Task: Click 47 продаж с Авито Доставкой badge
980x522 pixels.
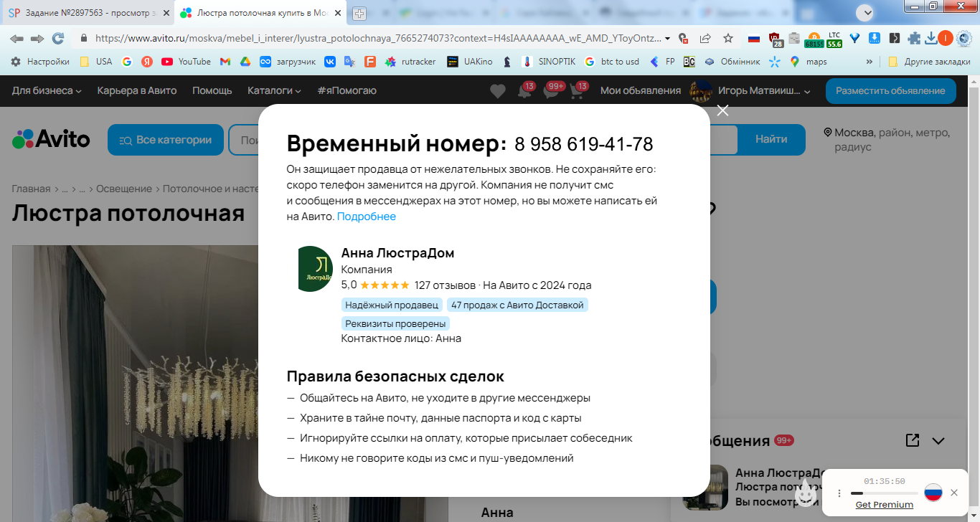Action: point(517,305)
